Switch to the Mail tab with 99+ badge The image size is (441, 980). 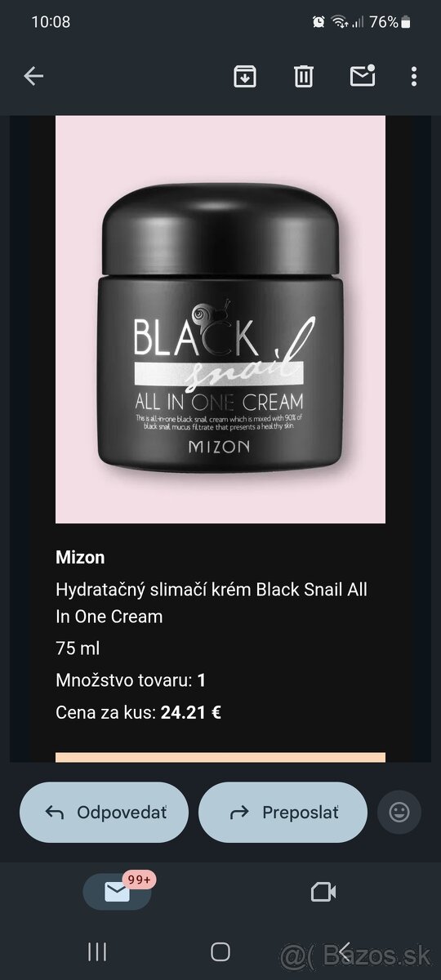tap(117, 892)
